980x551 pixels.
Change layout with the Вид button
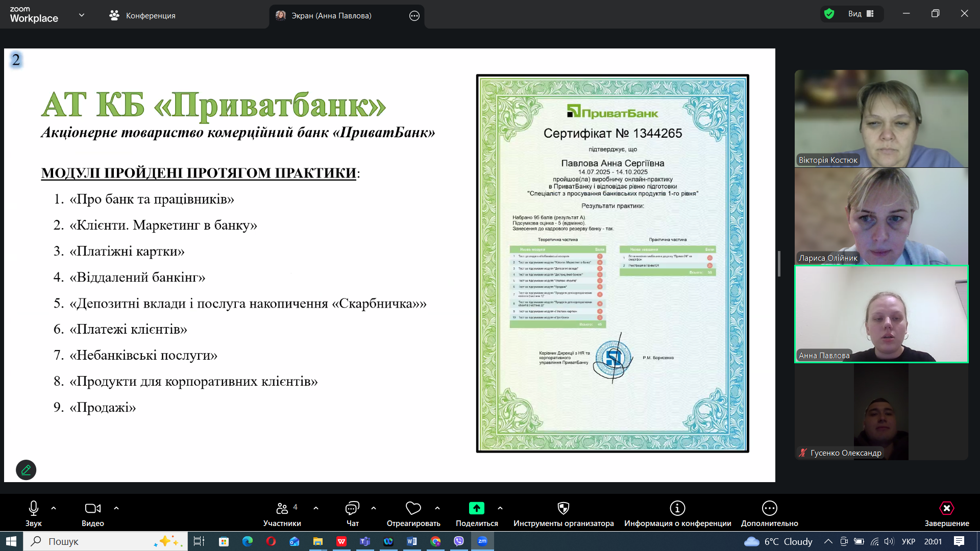pyautogui.click(x=861, y=14)
